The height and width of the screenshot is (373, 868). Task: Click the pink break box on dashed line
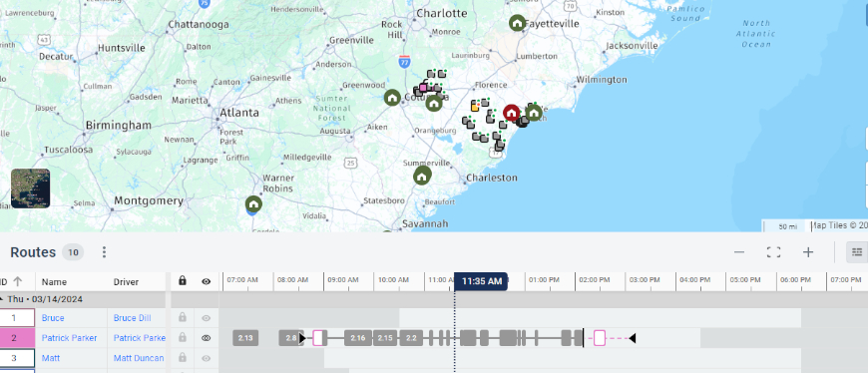600,337
